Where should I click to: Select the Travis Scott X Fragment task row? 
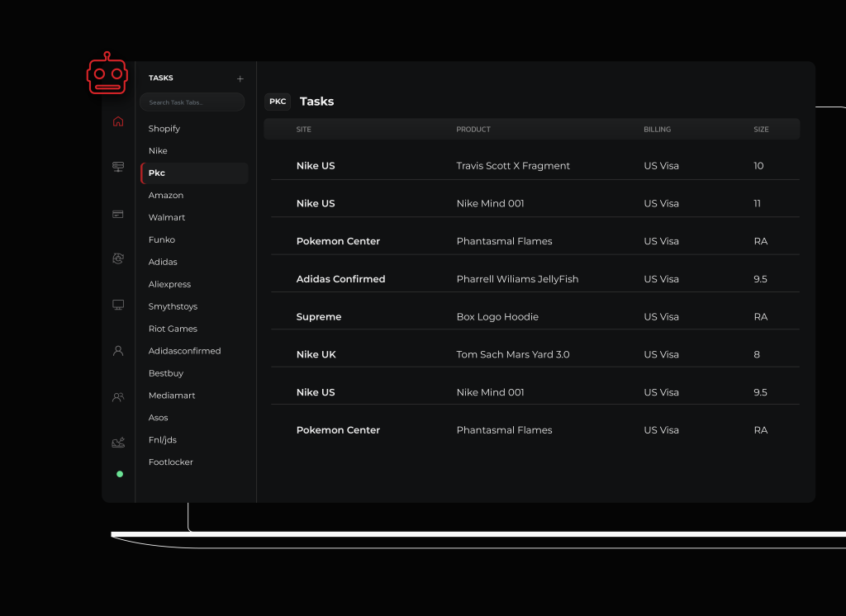512,166
